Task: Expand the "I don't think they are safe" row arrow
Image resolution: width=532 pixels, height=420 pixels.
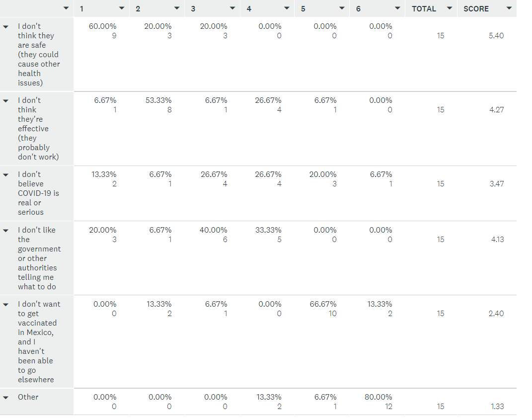Action: 6,27
